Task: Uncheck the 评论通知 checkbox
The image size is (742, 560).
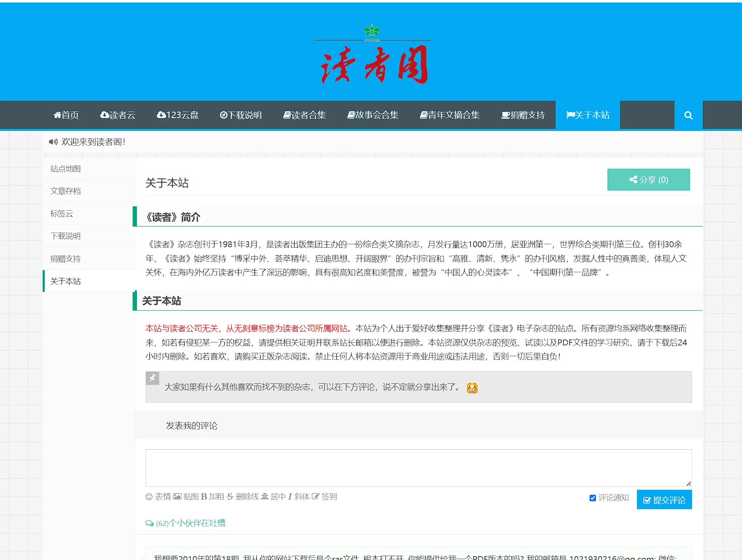Action: coord(593,498)
